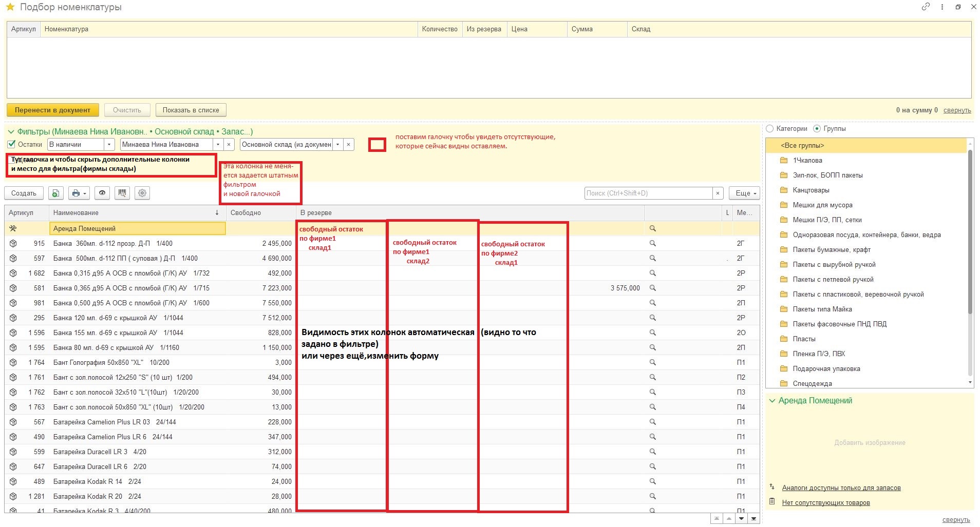This screenshot has height=527, width=980.
Task: Click the barcode search icon
Action: point(122,193)
